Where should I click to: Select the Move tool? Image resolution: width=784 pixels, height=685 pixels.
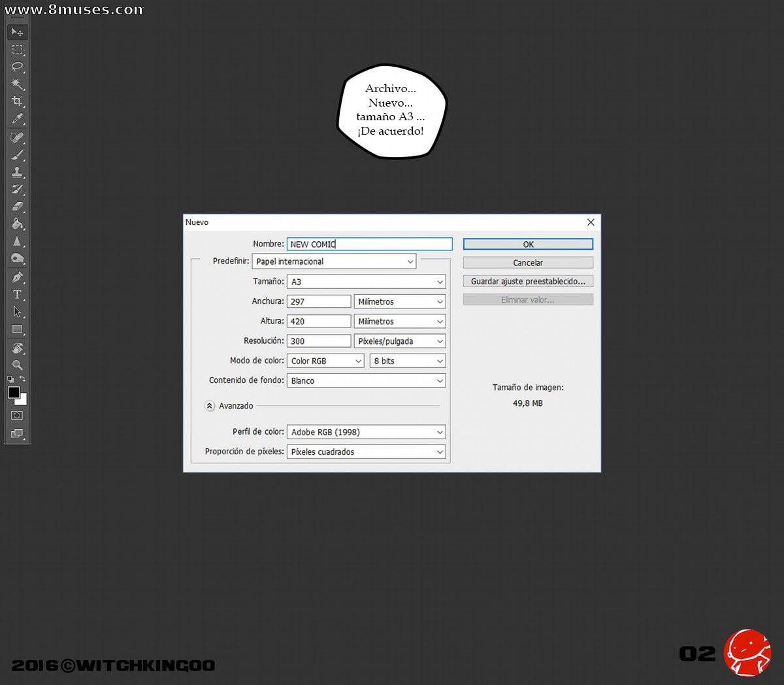coord(18,32)
